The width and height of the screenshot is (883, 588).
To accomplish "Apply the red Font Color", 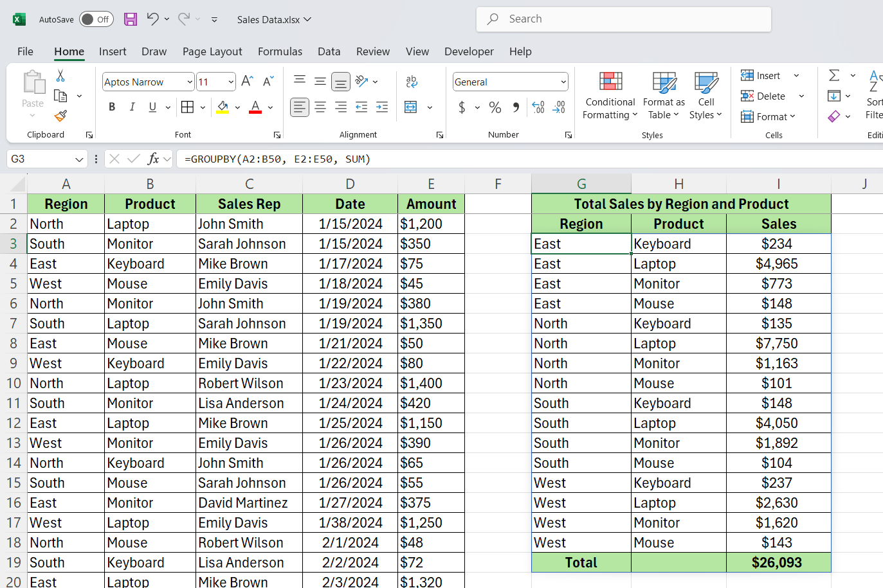I will pos(255,107).
